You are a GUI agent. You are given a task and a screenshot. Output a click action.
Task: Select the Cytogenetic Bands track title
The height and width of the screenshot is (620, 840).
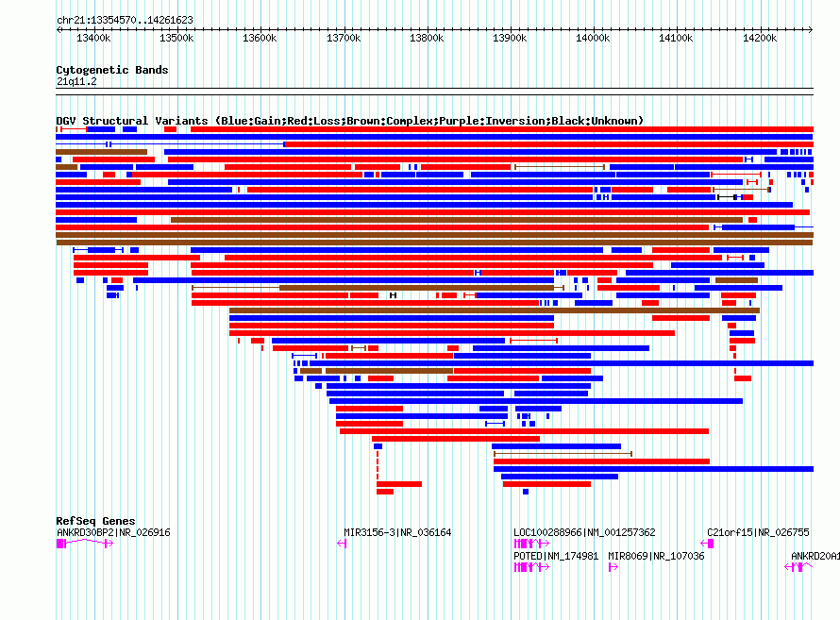click(x=112, y=70)
